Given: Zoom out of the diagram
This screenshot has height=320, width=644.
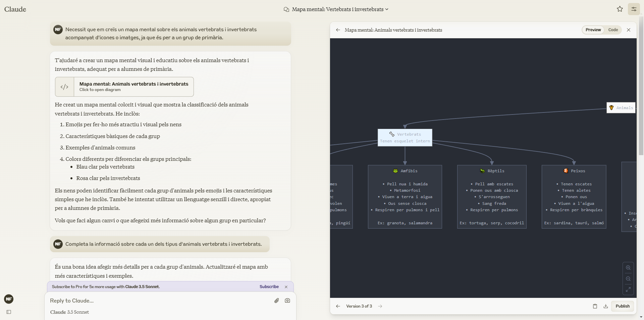Looking at the screenshot, I should 628,279.
